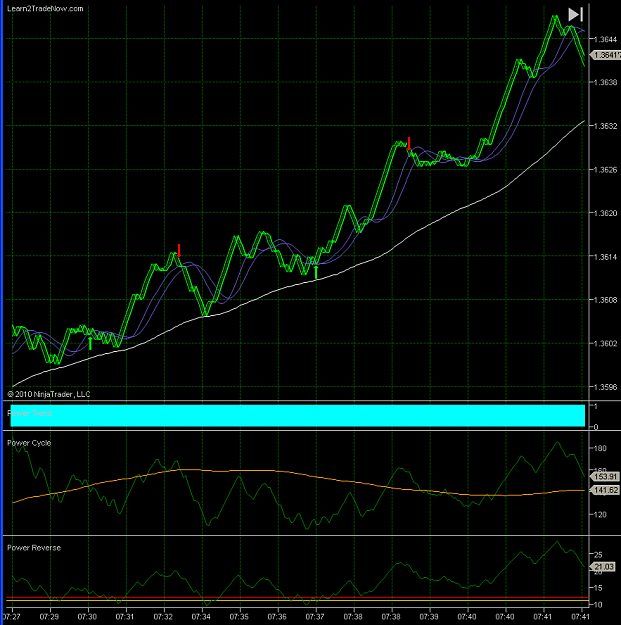The image size is (621, 625).
Task: Click the 1.3626 price axis label
Action: point(605,170)
